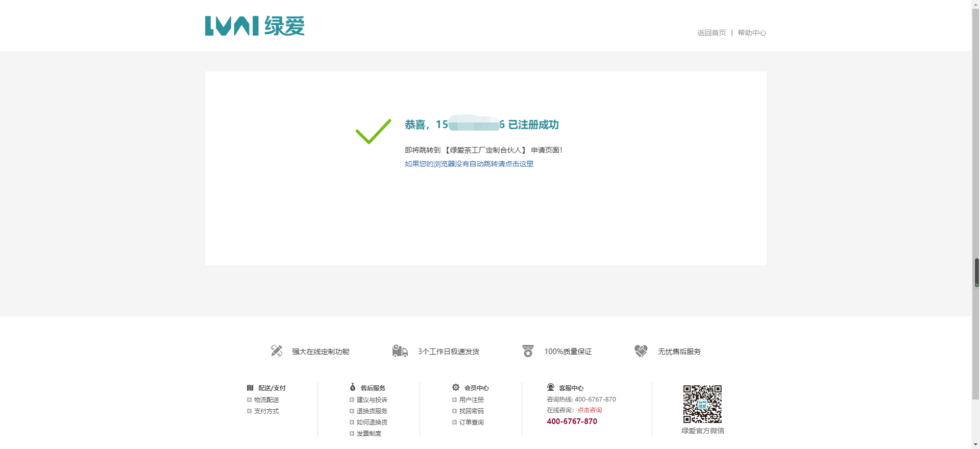Click the 无忧售后服务 handshake icon
The height and width of the screenshot is (449, 980).
pos(641,351)
